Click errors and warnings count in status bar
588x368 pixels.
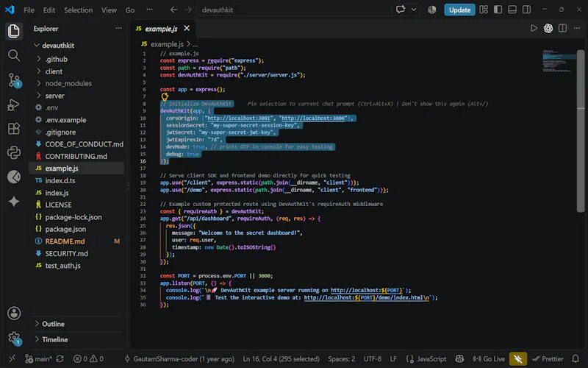[x=88, y=359]
